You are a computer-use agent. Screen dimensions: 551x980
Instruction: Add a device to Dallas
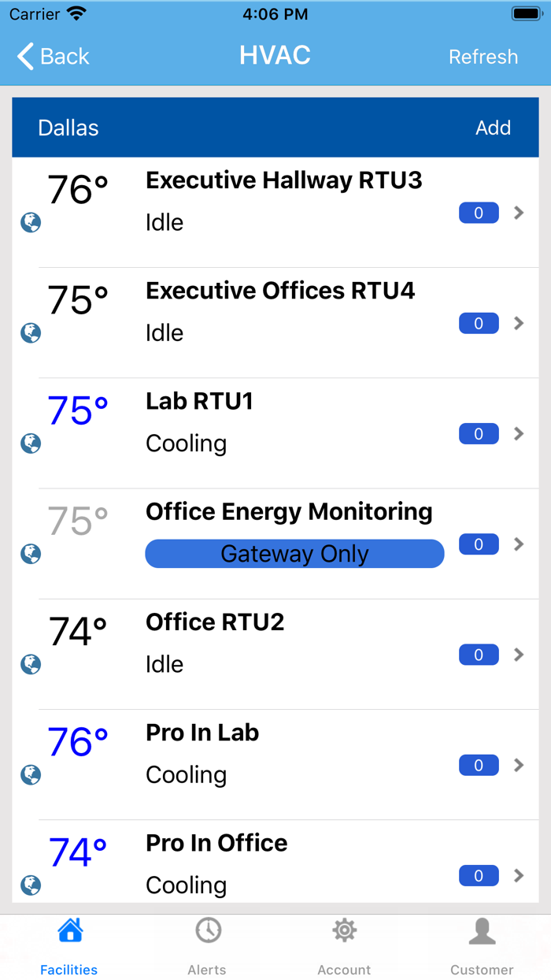[x=493, y=128]
